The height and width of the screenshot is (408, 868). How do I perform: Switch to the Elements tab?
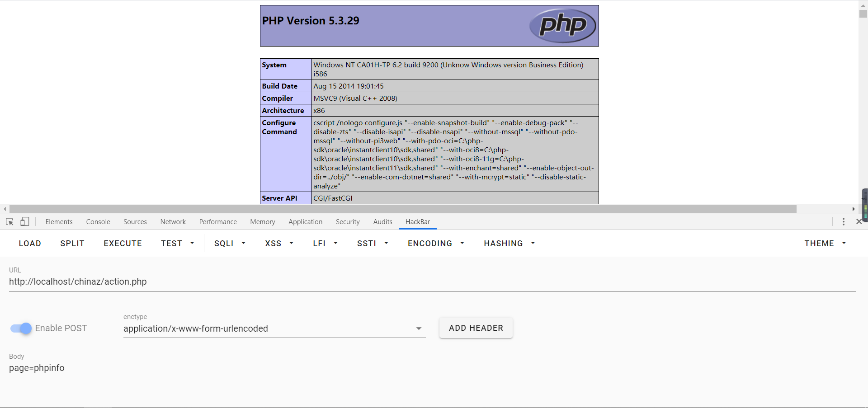click(59, 222)
